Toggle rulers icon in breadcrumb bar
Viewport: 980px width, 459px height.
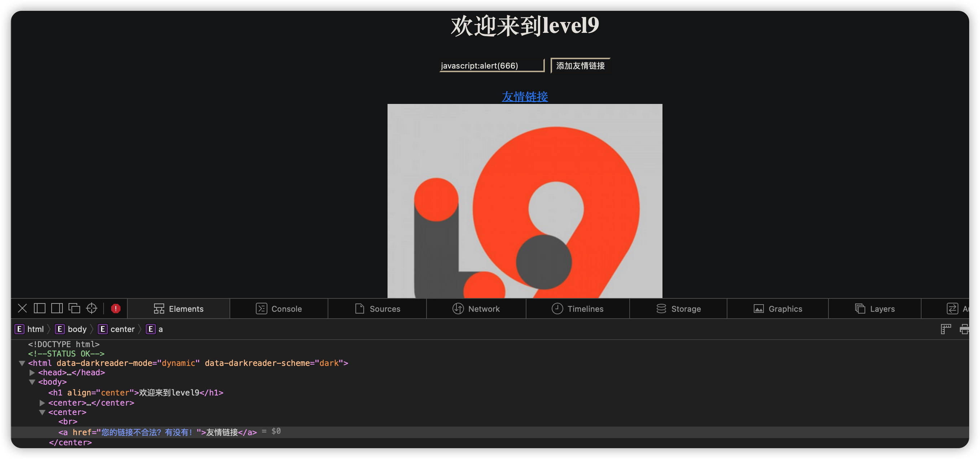point(946,329)
